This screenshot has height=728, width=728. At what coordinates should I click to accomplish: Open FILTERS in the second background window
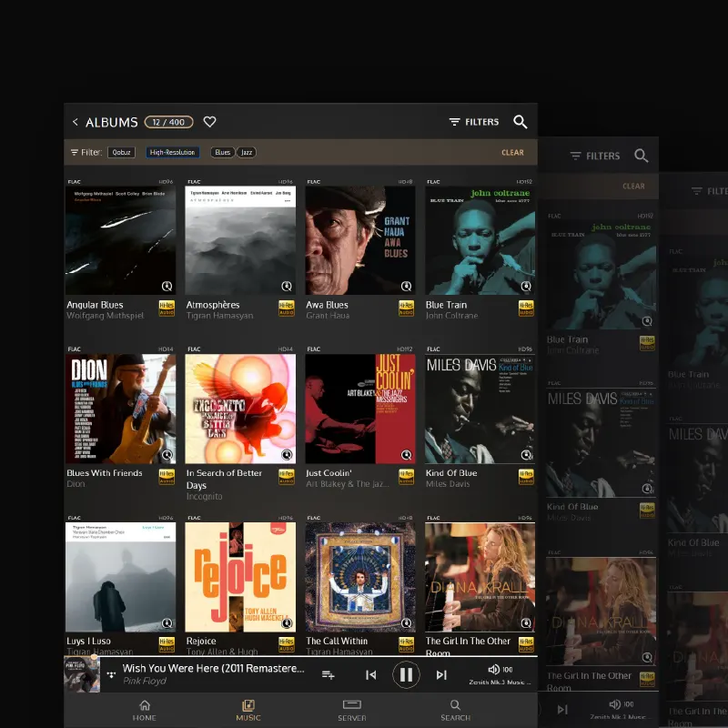(595, 156)
